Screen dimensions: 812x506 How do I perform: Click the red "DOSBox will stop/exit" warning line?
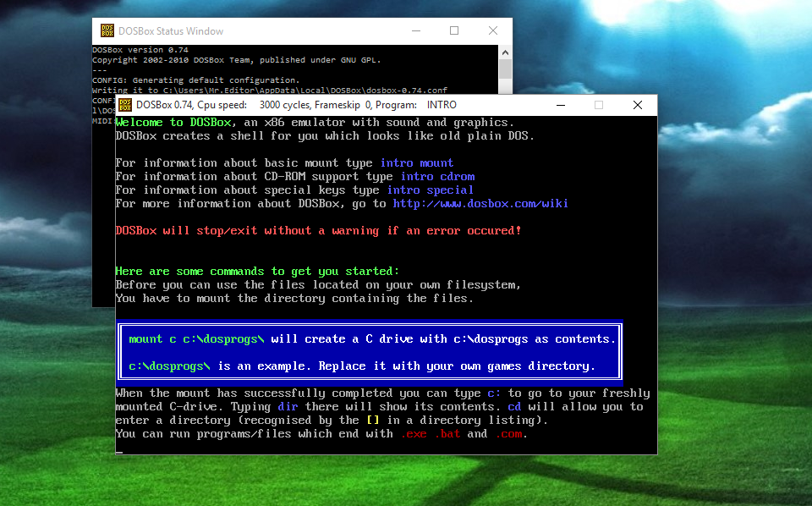[x=319, y=231]
